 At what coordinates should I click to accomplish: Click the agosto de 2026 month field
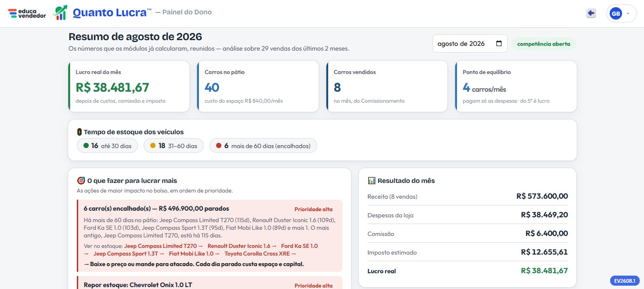(470, 43)
